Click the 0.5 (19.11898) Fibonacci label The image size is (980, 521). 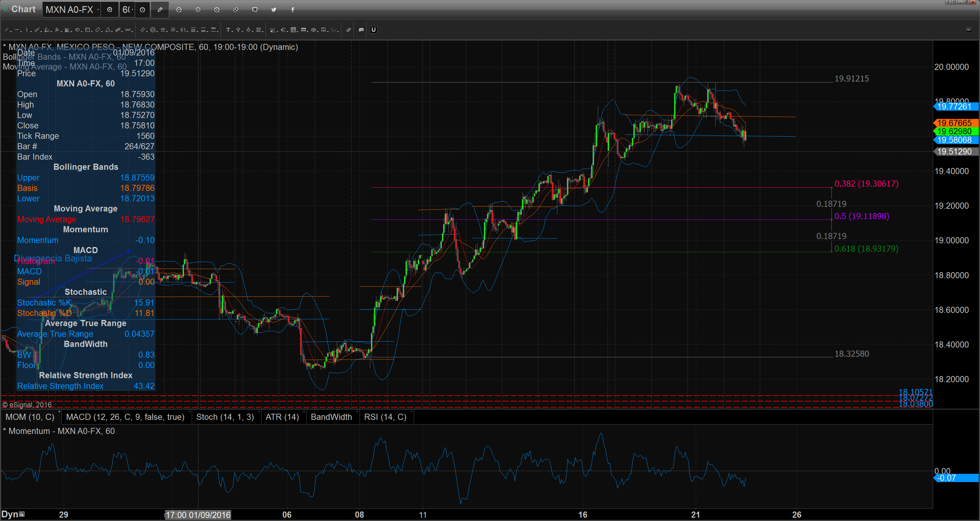pos(862,216)
